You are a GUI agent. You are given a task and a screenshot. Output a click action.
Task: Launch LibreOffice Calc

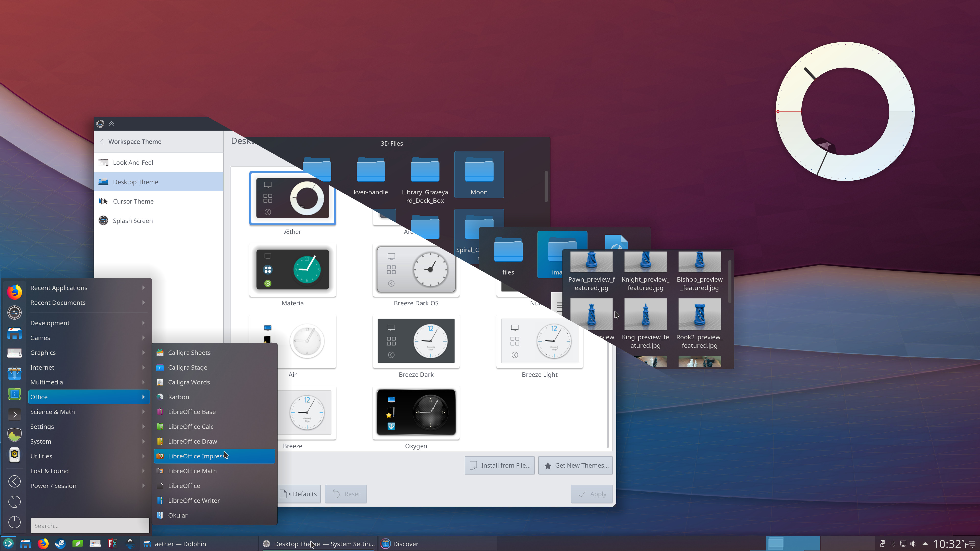click(x=214, y=427)
